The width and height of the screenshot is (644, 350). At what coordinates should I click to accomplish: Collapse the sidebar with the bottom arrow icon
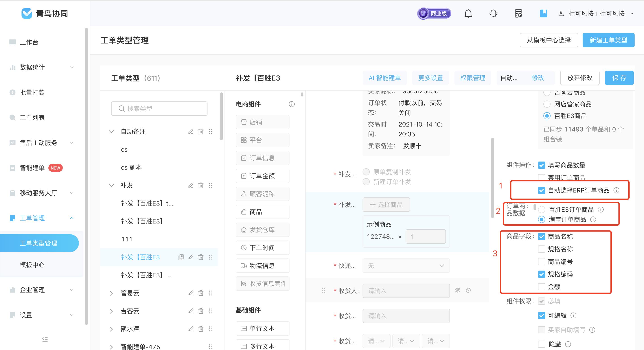[45, 340]
